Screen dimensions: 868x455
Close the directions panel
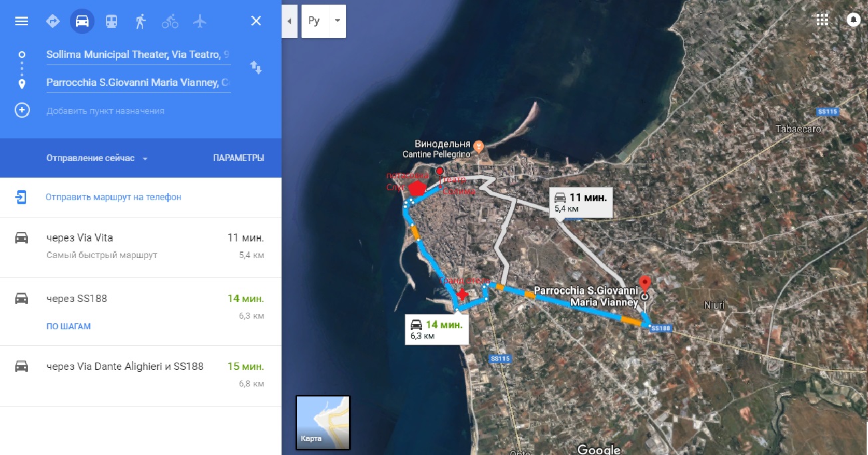256,21
